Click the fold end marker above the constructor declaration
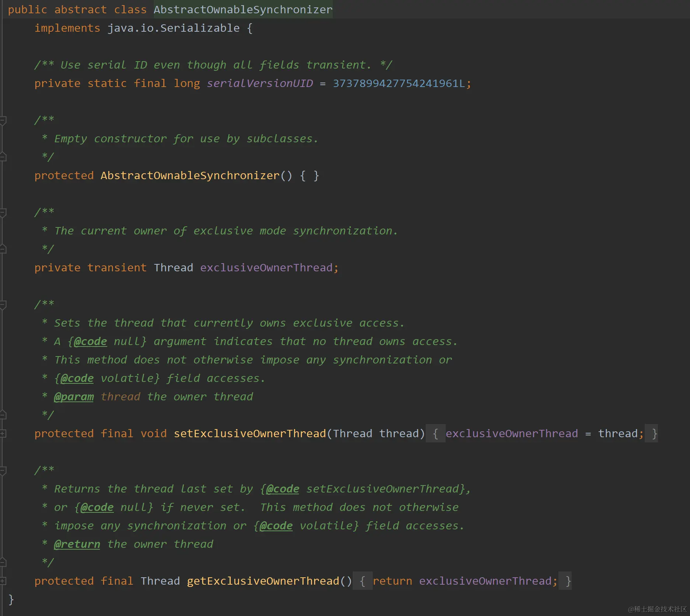The image size is (690, 616). [x=3, y=157]
